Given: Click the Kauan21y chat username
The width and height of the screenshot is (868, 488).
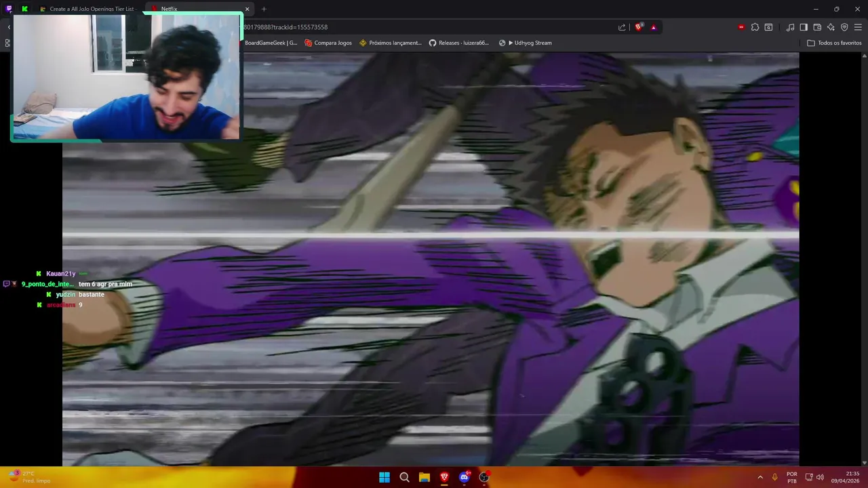Looking at the screenshot, I should 60,274.
